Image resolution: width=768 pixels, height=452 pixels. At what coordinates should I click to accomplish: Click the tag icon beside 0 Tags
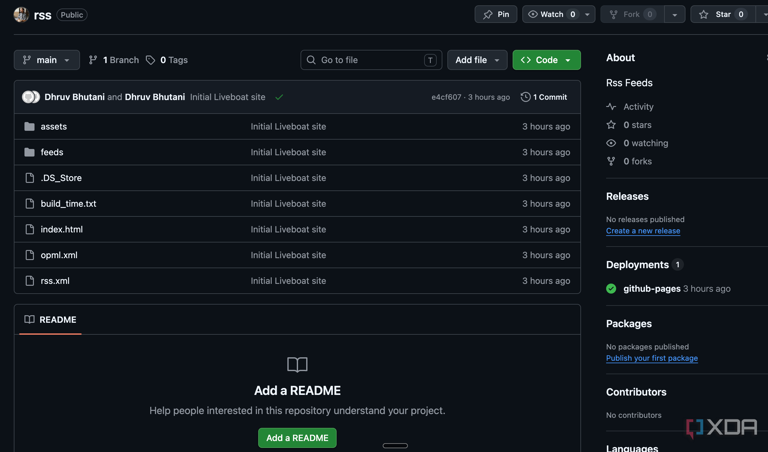151,60
